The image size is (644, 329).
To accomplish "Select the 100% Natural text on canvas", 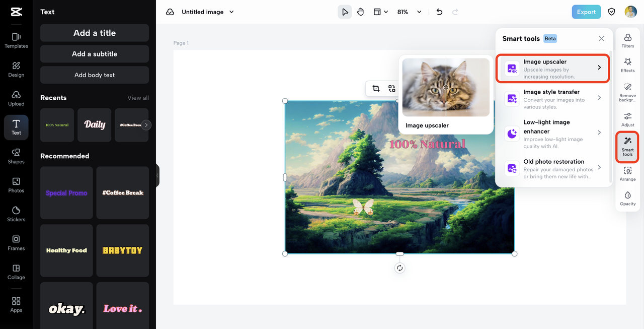I will (427, 144).
